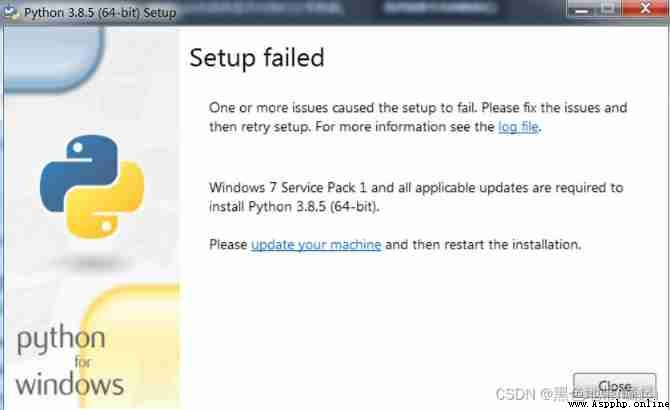Click the Close button at bottom right

coord(614,385)
